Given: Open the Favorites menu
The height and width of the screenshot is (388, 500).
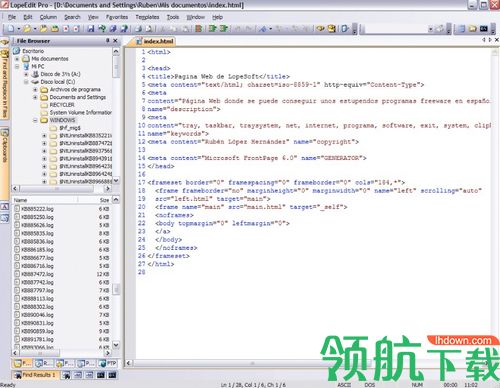Looking at the screenshot, I should click(117, 17).
